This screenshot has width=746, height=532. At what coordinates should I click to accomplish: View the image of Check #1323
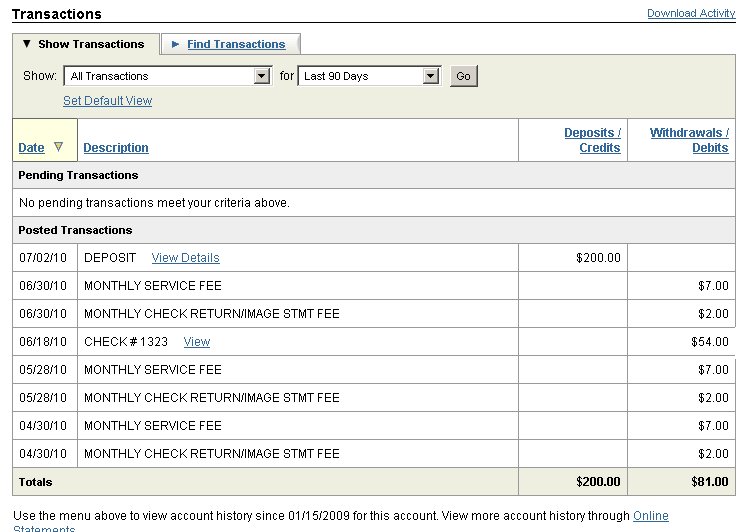[197, 342]
